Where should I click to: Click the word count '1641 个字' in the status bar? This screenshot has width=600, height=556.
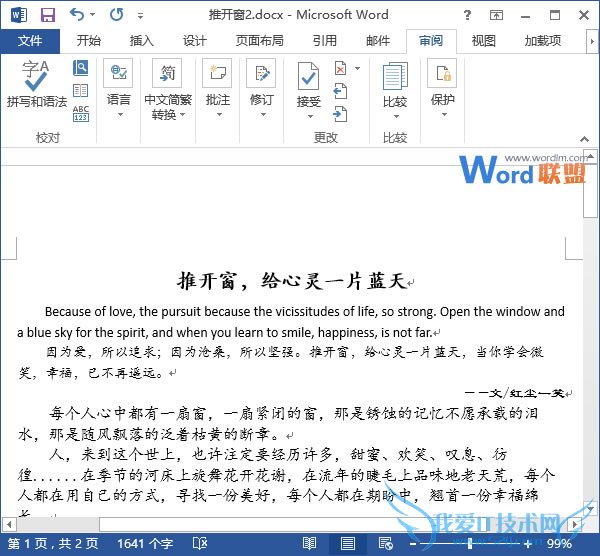tap(146, 543)
